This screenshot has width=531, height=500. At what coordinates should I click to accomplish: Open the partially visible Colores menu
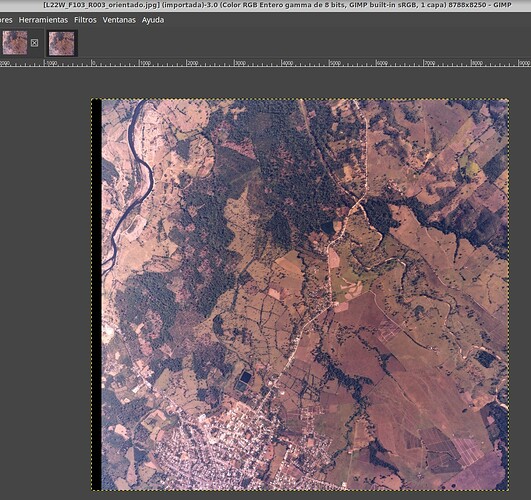point(6,20)
